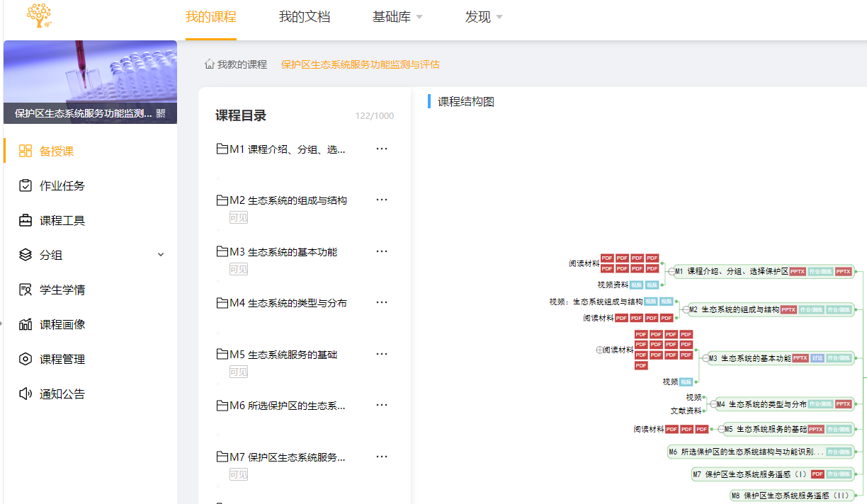Open the 基础库 dropdown menu
This screenshot has width=867, height=504.
pyautogui.click(x=397, y=17)
